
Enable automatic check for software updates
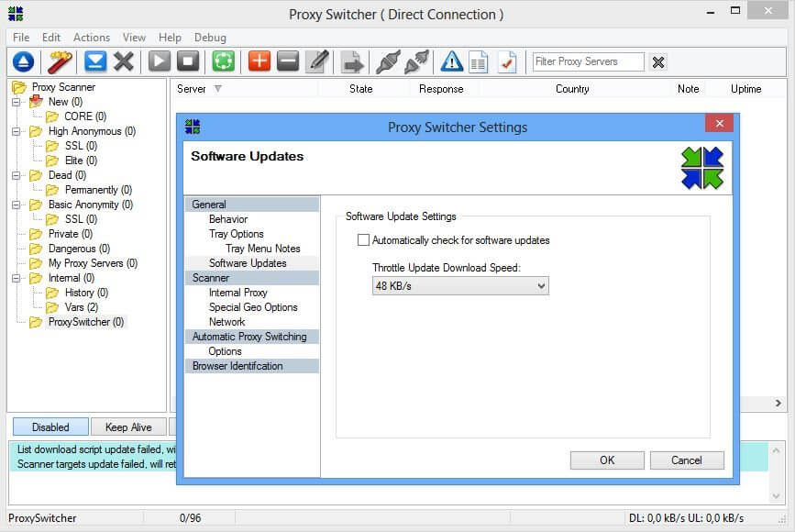click(363, 240)
